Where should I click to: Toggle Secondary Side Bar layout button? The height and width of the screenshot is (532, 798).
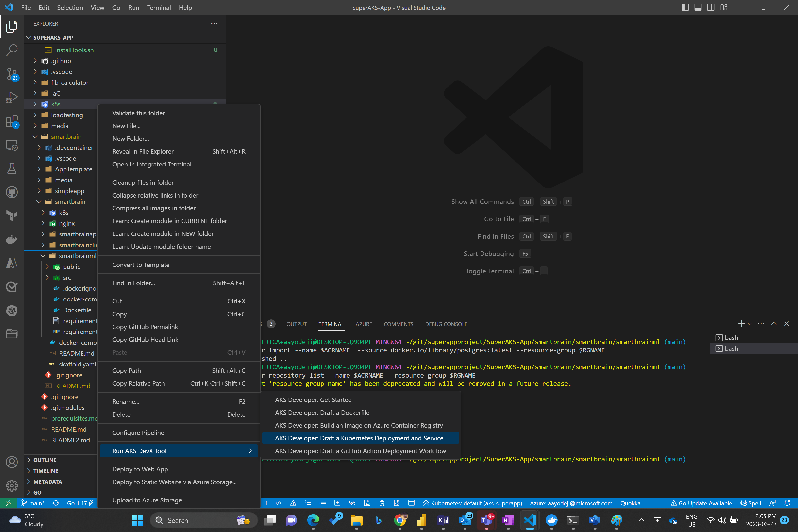711,7
